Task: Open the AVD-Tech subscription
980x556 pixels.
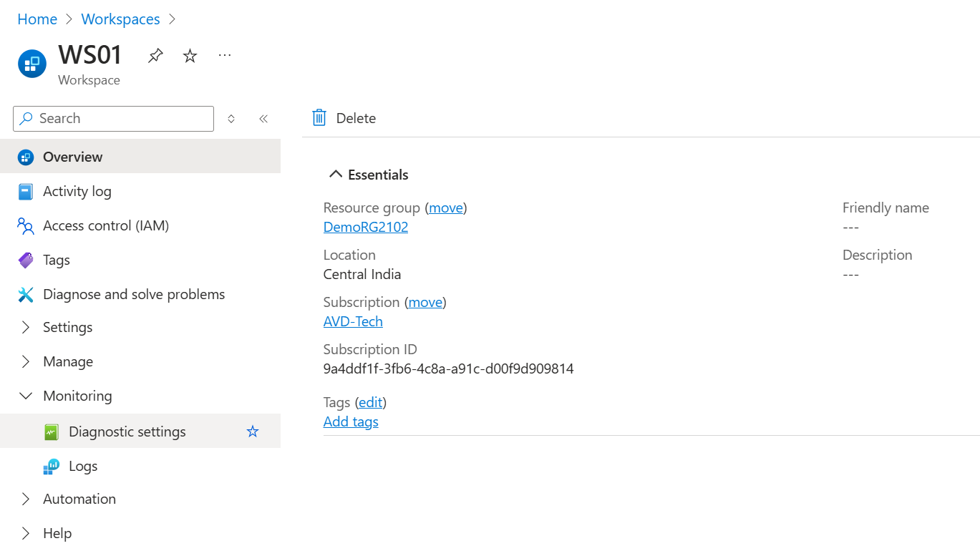Action: pos(353,321)
